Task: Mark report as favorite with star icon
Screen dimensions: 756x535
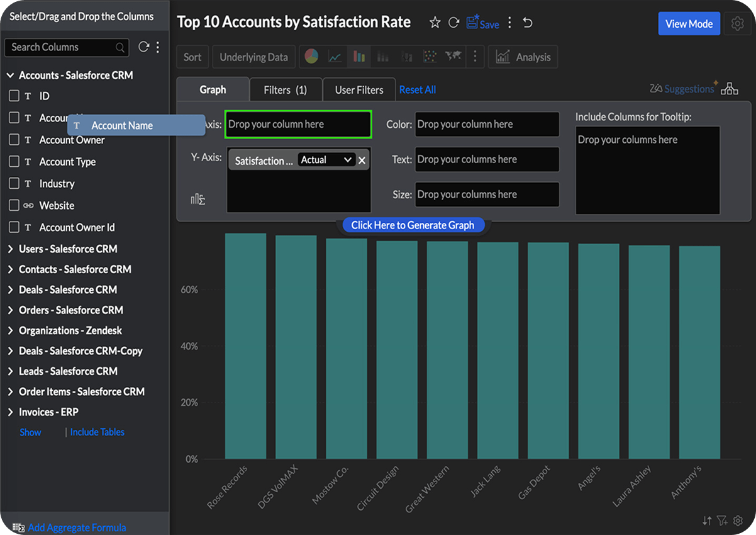Action: 435,23
